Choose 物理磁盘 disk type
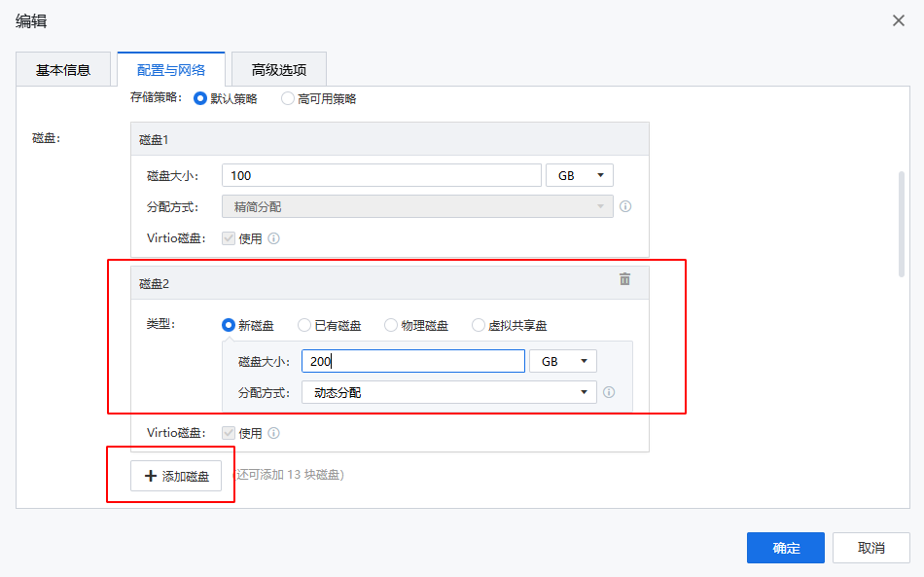The image size is (924, 577). [x=391, y=325]
